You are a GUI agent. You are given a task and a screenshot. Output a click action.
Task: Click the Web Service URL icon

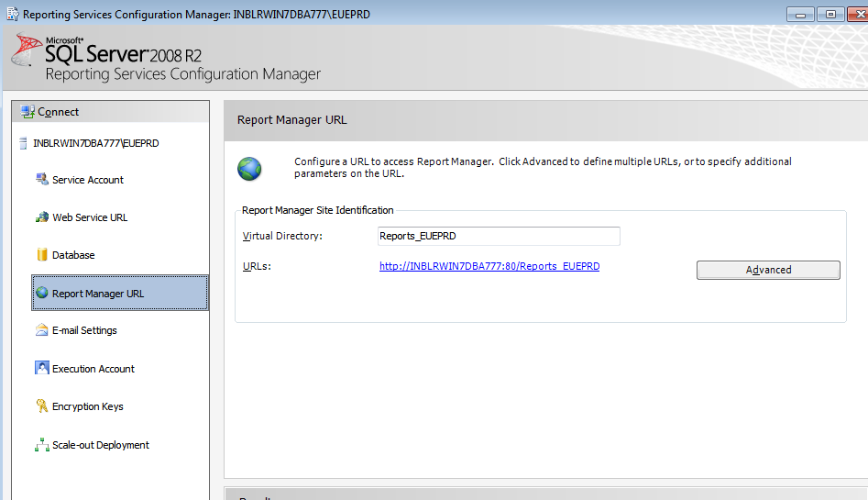[x=42, y=217]
